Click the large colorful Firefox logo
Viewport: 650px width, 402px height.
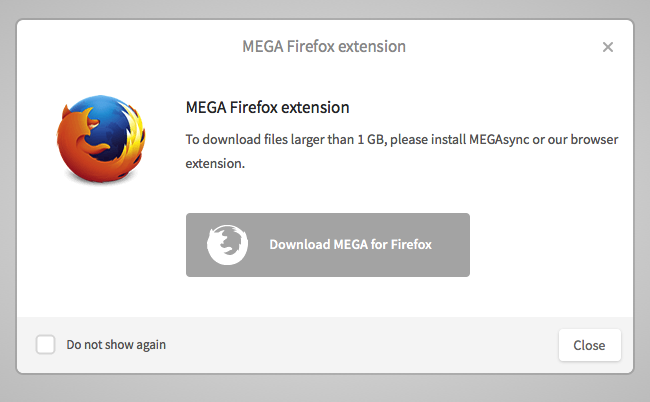pos(101,138)
